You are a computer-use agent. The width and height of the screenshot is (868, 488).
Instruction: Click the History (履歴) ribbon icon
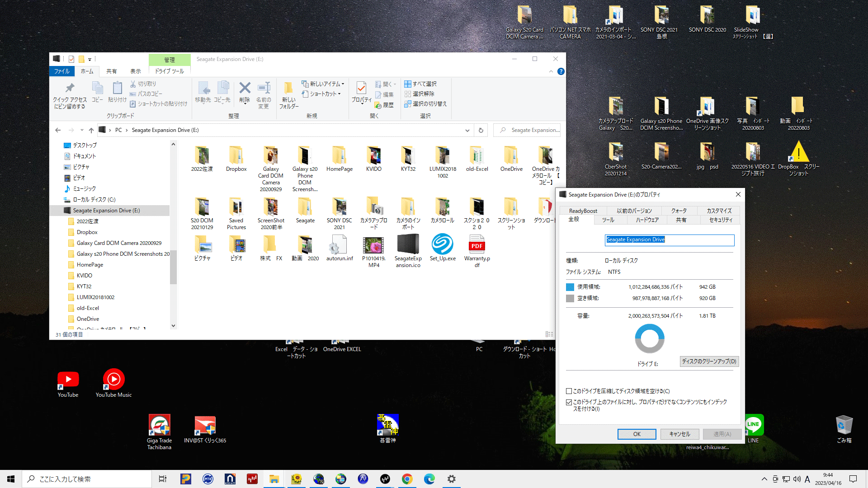tap(384, 105)
